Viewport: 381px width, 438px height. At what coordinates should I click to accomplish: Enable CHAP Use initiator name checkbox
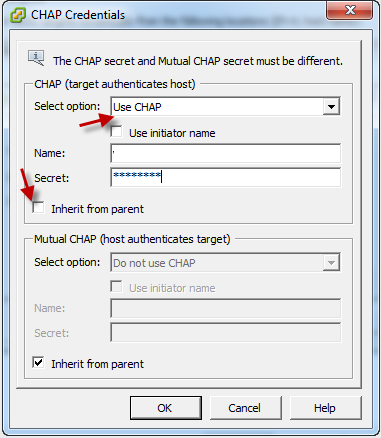[x=116, y=132]
